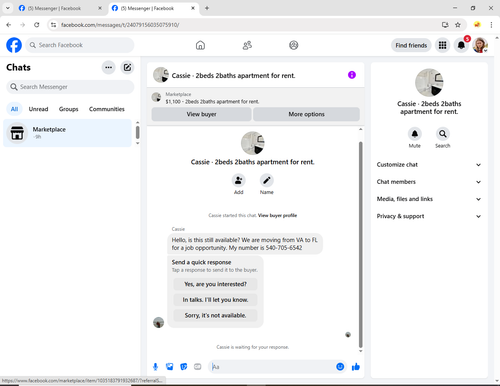Open the View buyer profile link
The image size is (500, 386).
click(277, 215)
